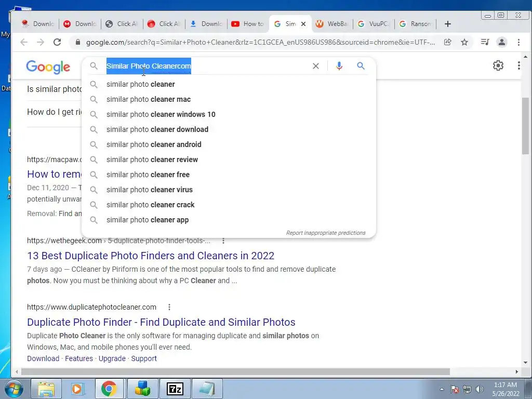Open Duplicate Photo Finder result link
This screenshot has width=532, height=399.
[x=161, y=322]
